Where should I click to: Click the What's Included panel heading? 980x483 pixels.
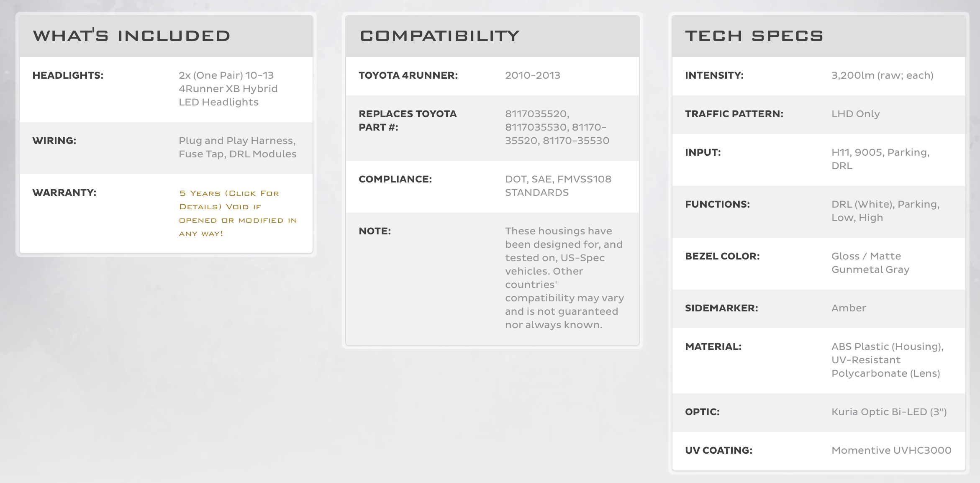coord(132,36)
